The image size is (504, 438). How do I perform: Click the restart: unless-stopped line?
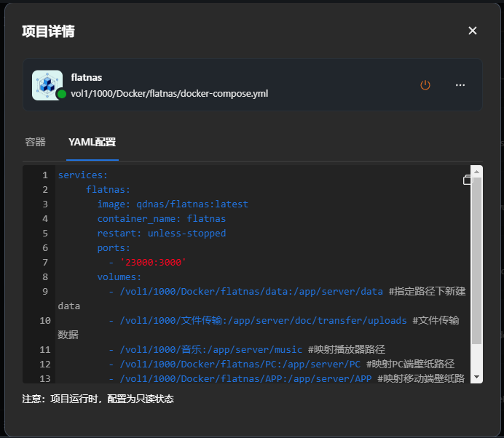click(161, 234)
